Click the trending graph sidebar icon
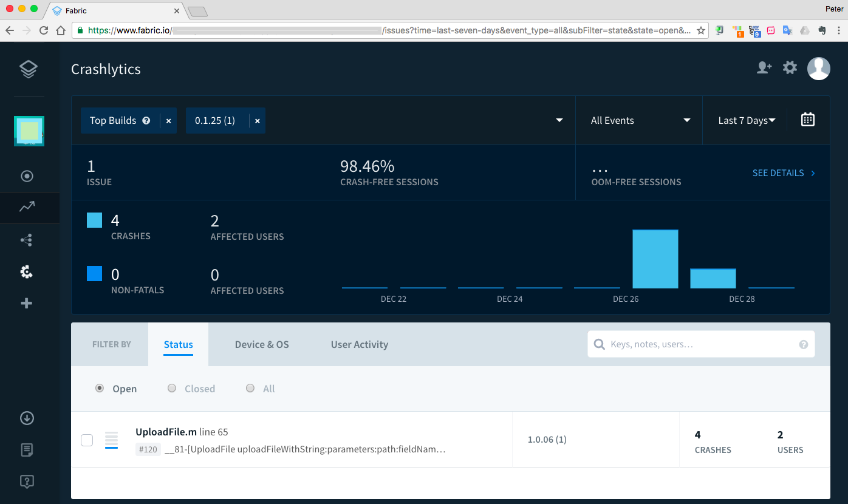848x504 pixels. click(x=27, y=207)
